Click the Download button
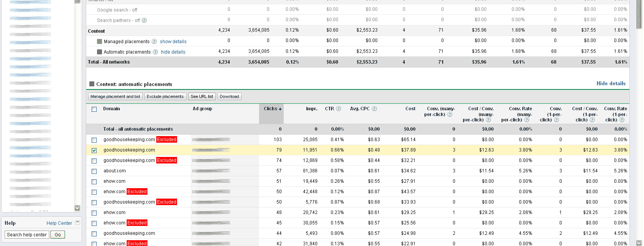 229,96
